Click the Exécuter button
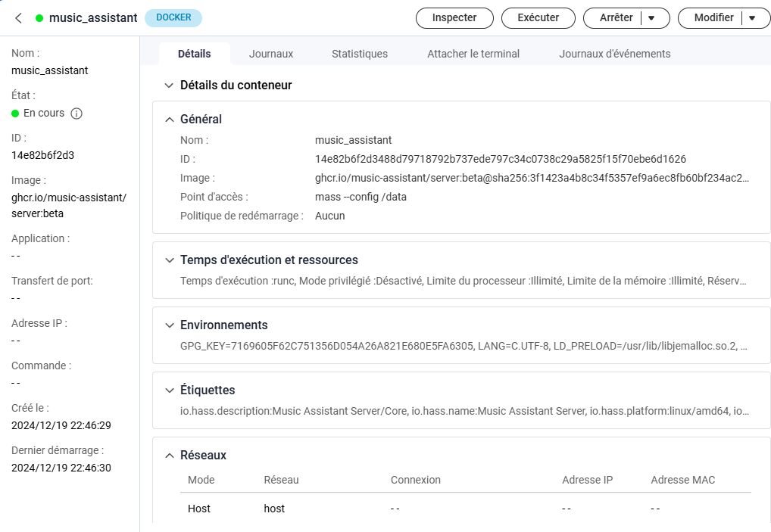This screenshot has width=771, height=532. (x=538, y=18)
